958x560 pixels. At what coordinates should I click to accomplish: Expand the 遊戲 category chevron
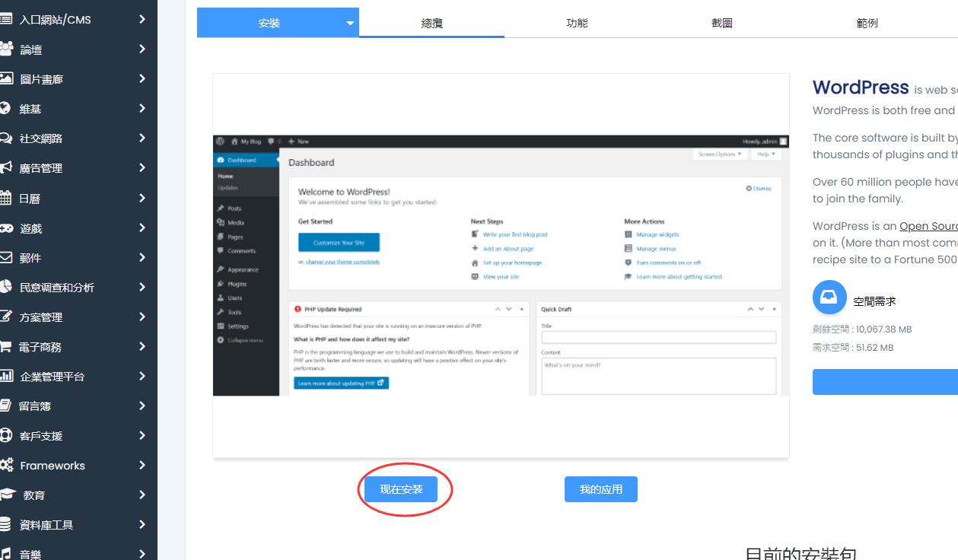(142, 228)
